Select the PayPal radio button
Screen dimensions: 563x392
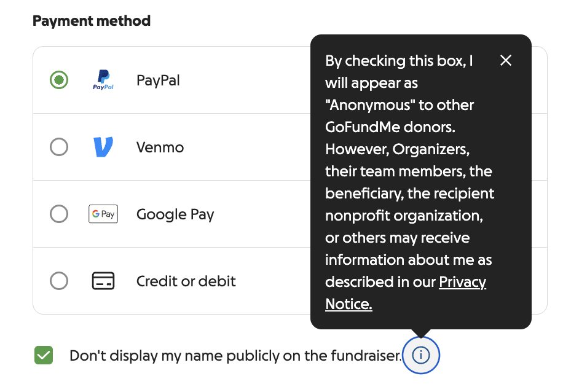tap(59, 80)
